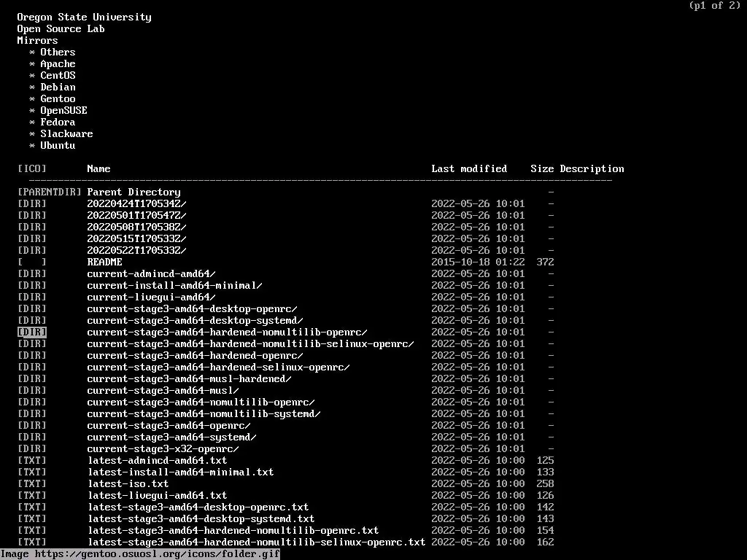Open directory 20220515T170533Z/
The height and width of the screenshot is (560, 747).
[x=136, y=238]
